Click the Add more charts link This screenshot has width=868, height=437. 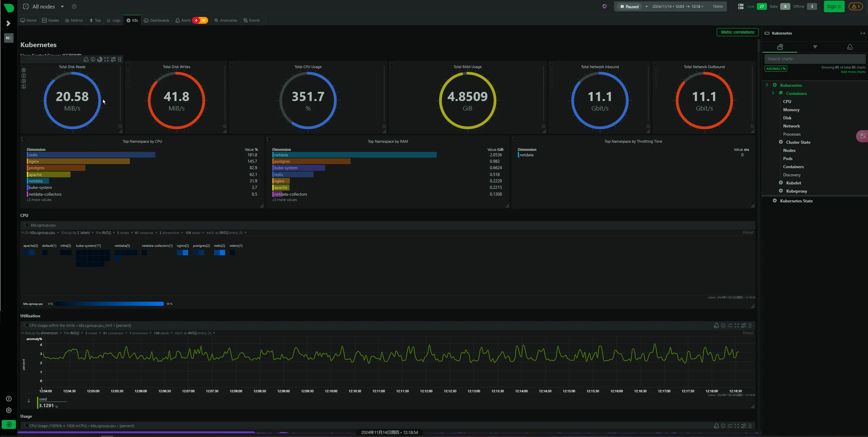853,72
